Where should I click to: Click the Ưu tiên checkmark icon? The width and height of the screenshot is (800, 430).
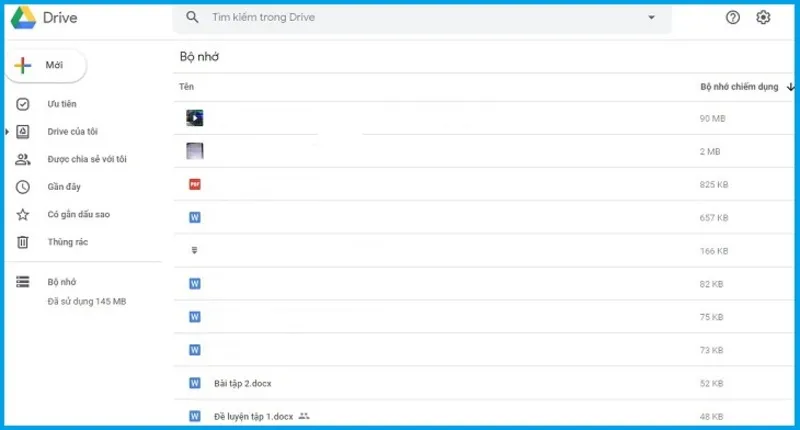[22, 104]
